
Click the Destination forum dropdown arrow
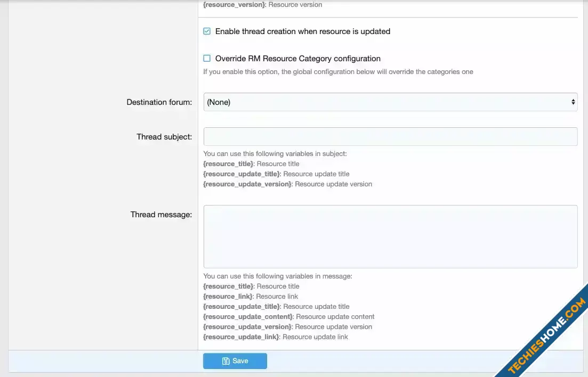tap(573, 102)
